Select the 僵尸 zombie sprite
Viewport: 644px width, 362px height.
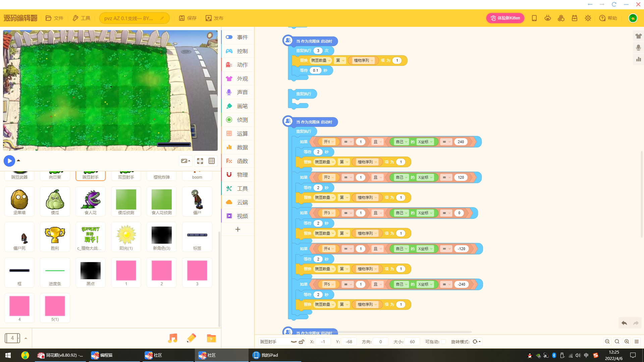point(197,201)
